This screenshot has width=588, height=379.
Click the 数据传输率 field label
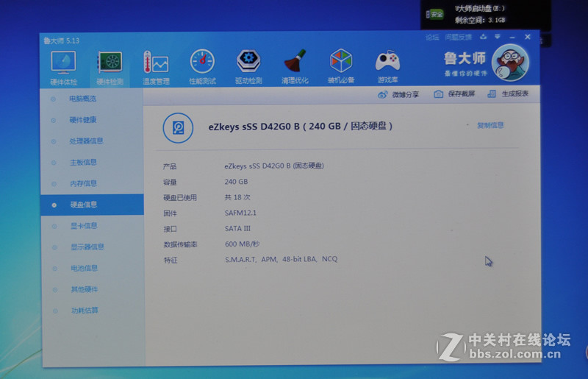point(180,244)
